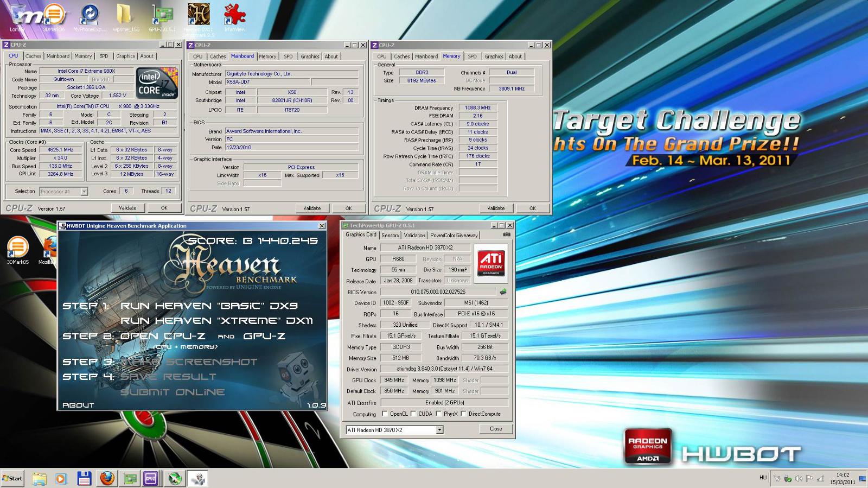Click the GPU Clock 945 MHz field
The height and width of the screenshot is (488, 868).
click(x=394, y=380)
